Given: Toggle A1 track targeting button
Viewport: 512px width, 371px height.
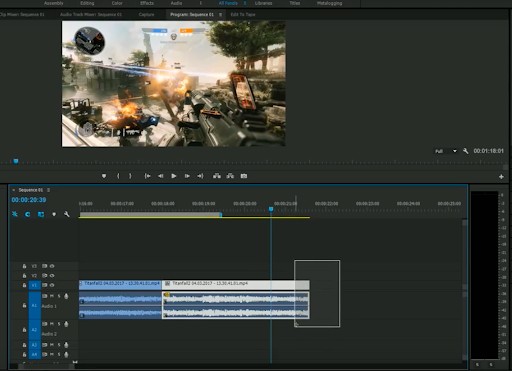Looking at the screenshot, I should pyautogui.click(x=34, y=305).
